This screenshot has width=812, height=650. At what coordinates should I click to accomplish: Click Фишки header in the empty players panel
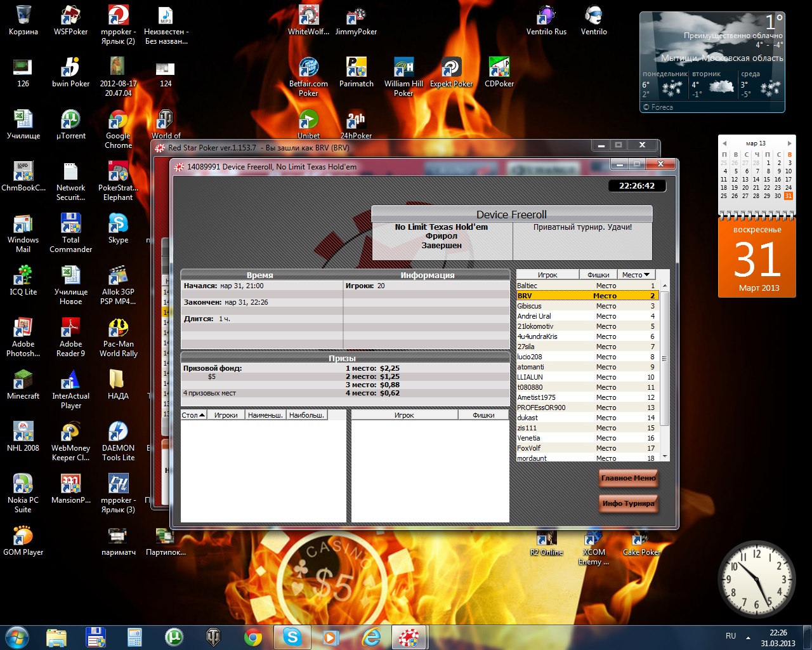pyautogui.click(x=483, y=415)
